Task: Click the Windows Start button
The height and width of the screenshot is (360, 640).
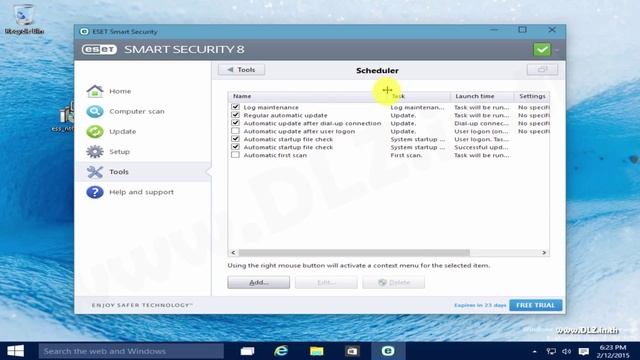Action: [x=16, y=351]
